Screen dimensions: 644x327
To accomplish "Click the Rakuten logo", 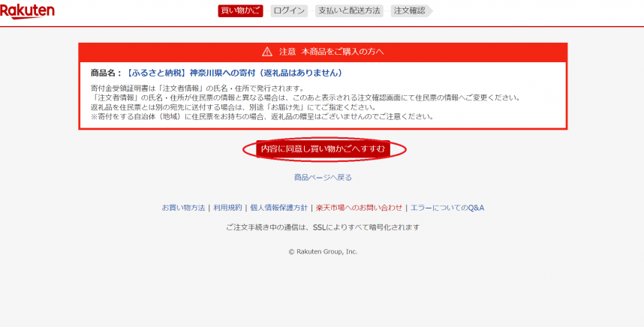I will [27, 11].
